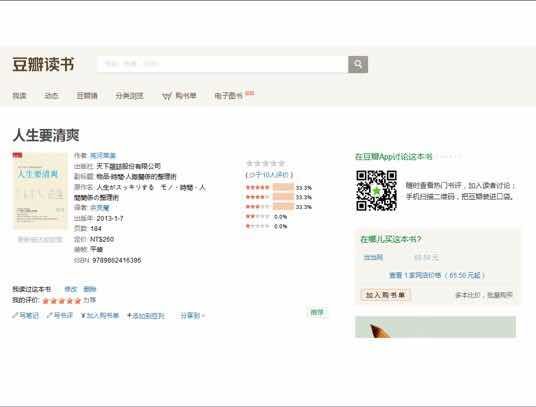Click the pencil icon for 写笔记
This screenshot has width=536, height=407.
point(15,315)
